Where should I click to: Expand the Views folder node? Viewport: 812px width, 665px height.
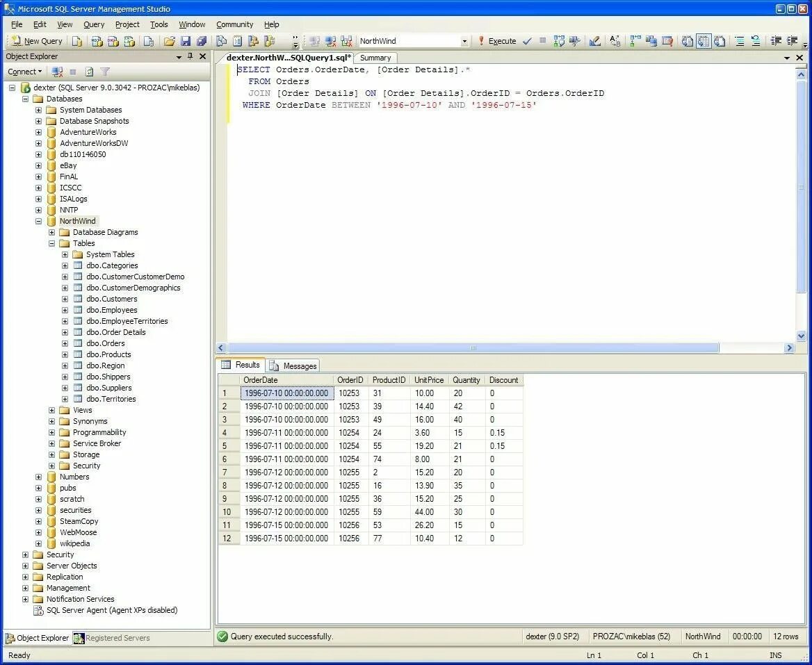coord(51,410)
